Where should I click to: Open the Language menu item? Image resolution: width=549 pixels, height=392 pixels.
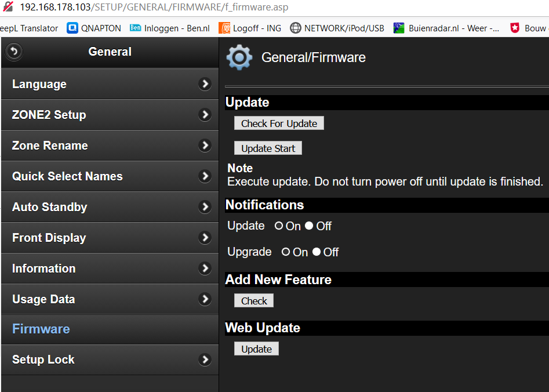coord(110,84)
